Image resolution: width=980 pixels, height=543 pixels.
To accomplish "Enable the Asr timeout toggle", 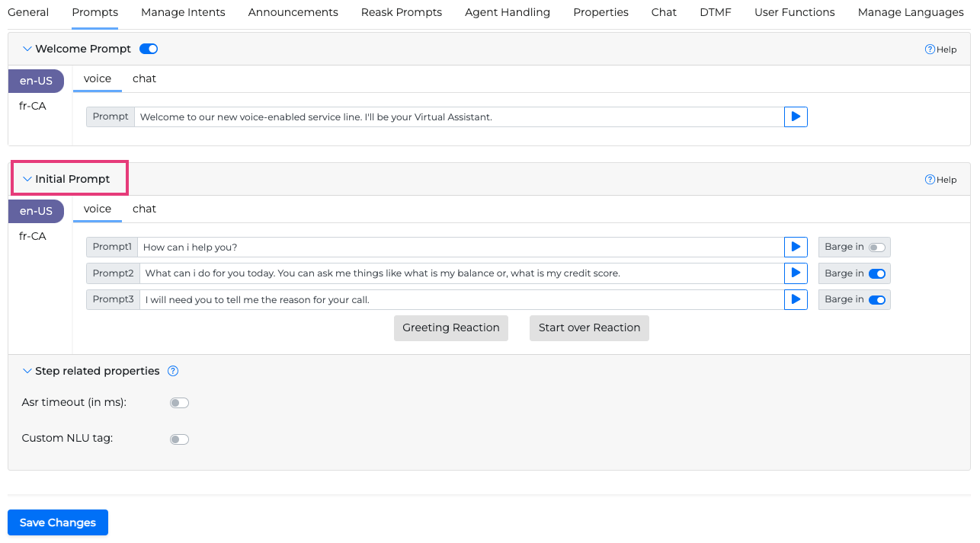I will [x=179, y=403].
